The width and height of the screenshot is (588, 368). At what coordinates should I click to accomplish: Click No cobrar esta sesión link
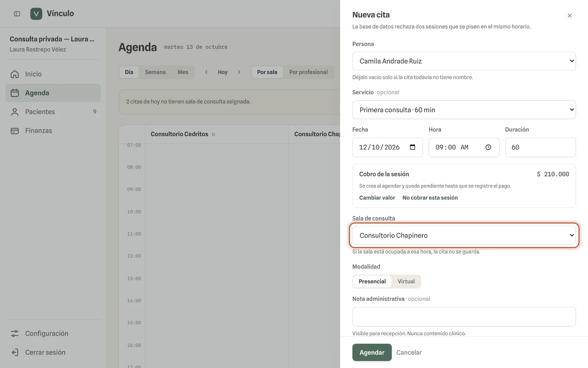pos(430,198)
